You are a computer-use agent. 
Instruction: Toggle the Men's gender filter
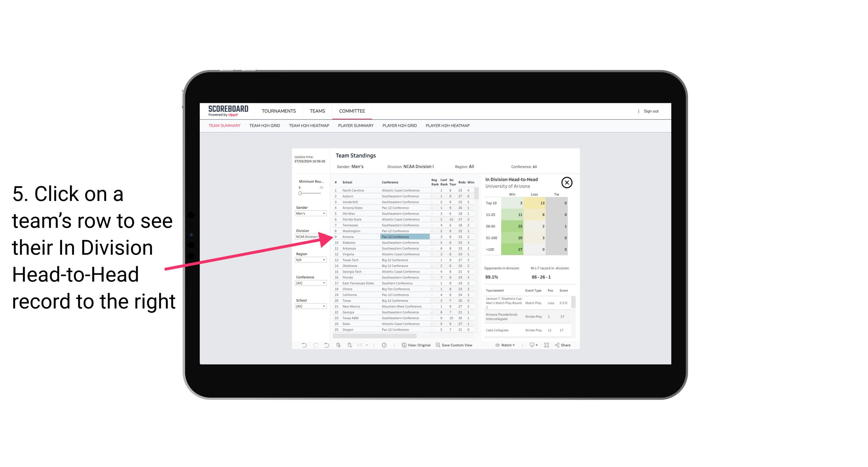pyautogui.click(x=309, y=213)
